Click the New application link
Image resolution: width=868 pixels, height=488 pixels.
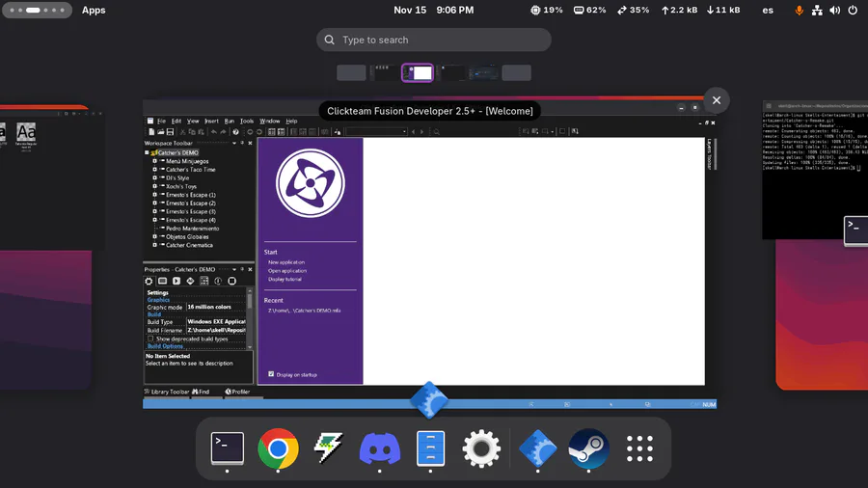click(286, 262)
